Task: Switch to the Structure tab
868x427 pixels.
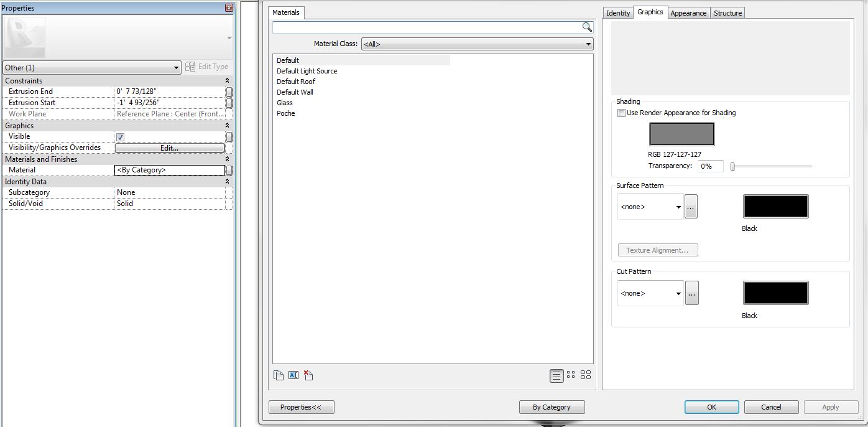Action: [x=727, y=13]
